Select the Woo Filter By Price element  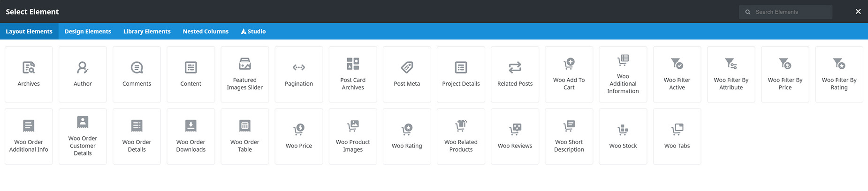pos(785,74)
